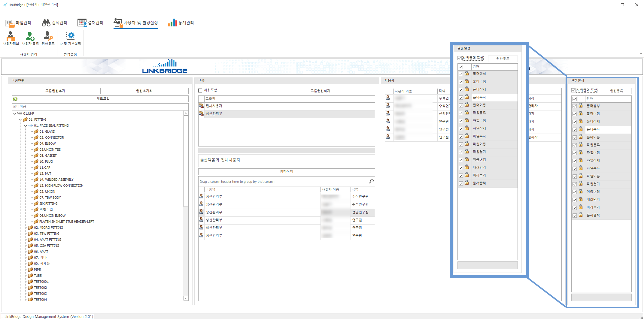Select the PLATEN SH INLET STUB HEADER-LEFT folder

[x=67, y=222]
